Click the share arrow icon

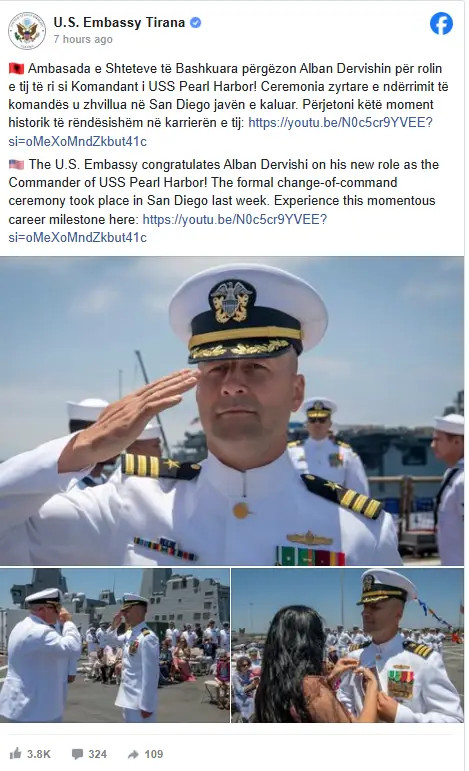coord(133,754)
